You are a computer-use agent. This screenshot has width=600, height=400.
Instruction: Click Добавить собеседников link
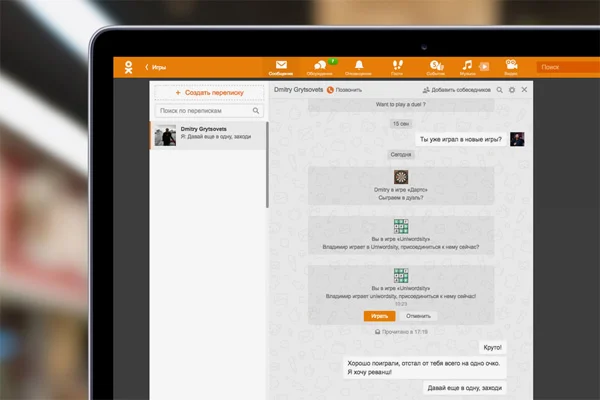coord(457,90)
